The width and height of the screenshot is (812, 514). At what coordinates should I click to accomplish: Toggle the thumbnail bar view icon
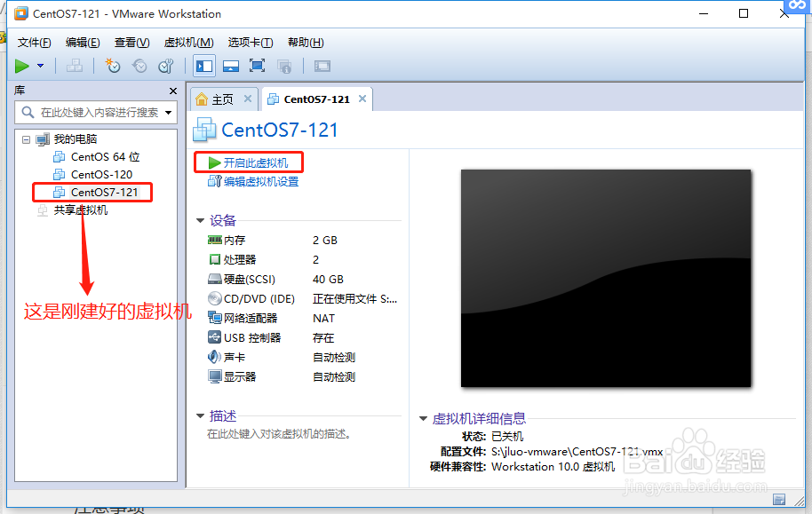[x=230, y=66]
